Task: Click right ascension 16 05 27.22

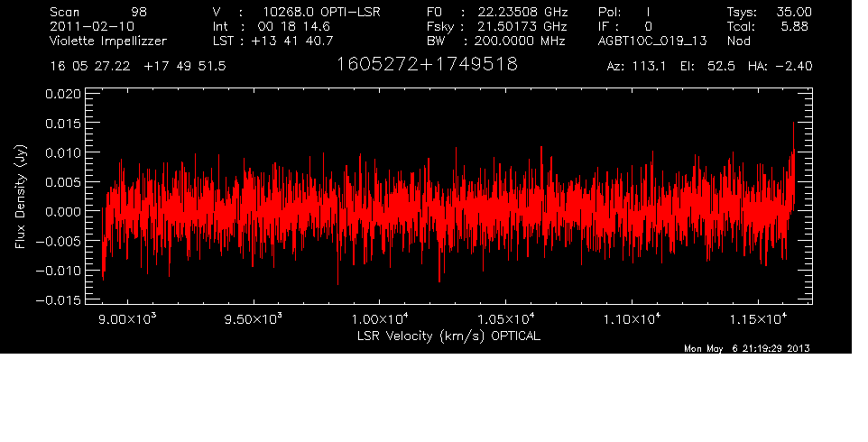Action: tap(90, 67)
